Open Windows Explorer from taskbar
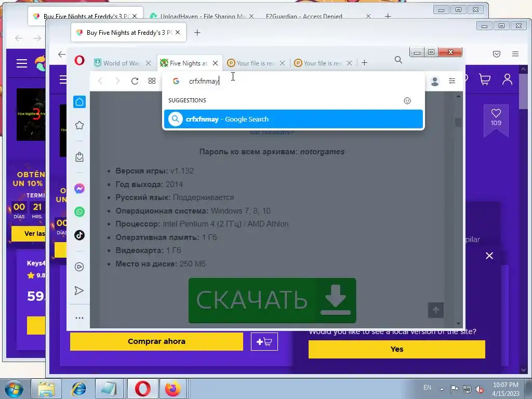This screenshot has height=399, width=532. tap(46, 389)
